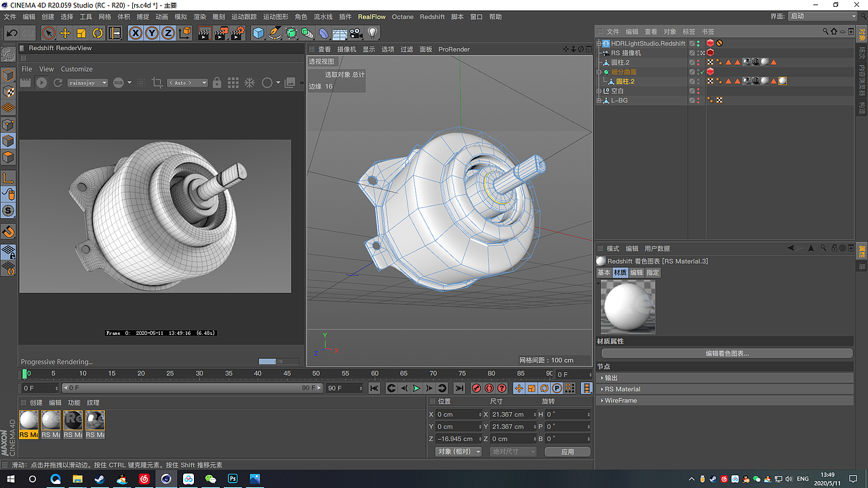The height and width of the screenshot is (488, 868).
Task: Add a Floor environment object
Action: coord(340,33)
